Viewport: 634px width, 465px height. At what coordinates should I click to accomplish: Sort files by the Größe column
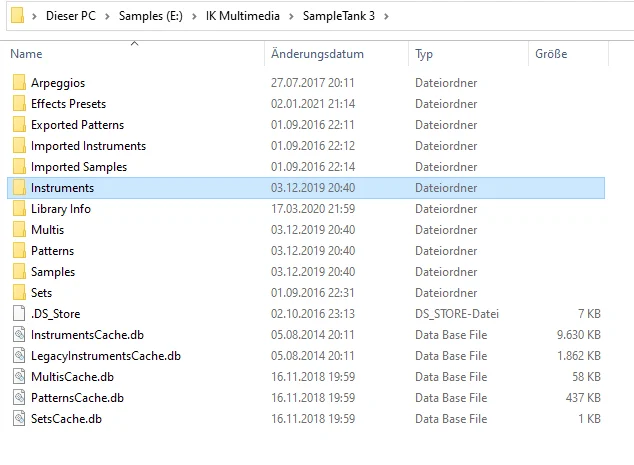[568, 53]
